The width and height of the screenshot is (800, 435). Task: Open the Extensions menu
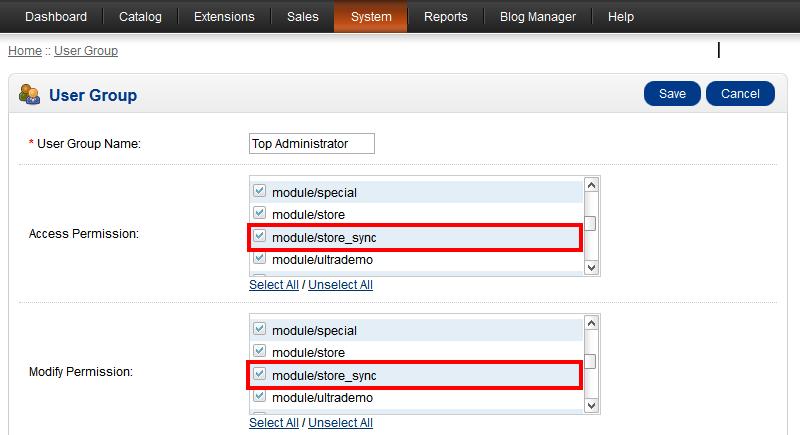click(x=224, y=17)
